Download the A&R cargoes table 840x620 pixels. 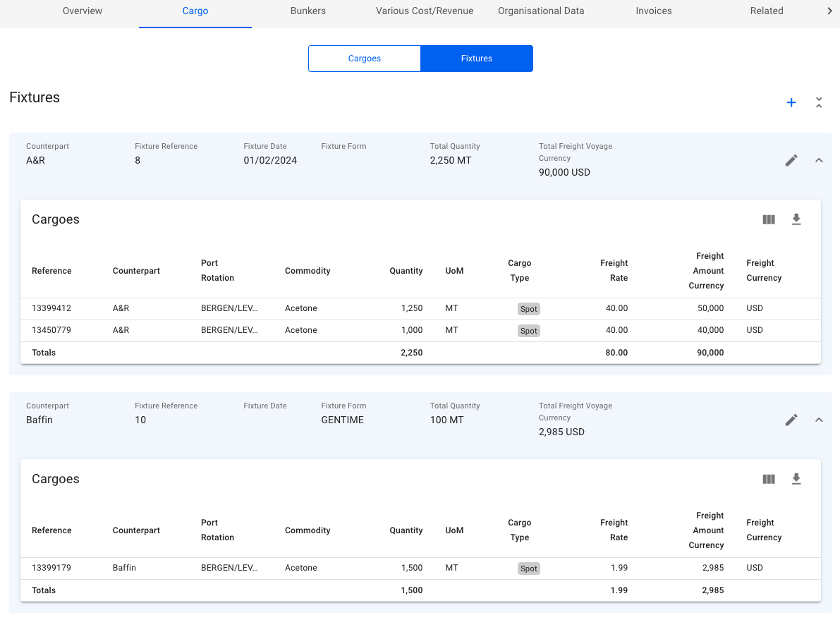(796, 220)
